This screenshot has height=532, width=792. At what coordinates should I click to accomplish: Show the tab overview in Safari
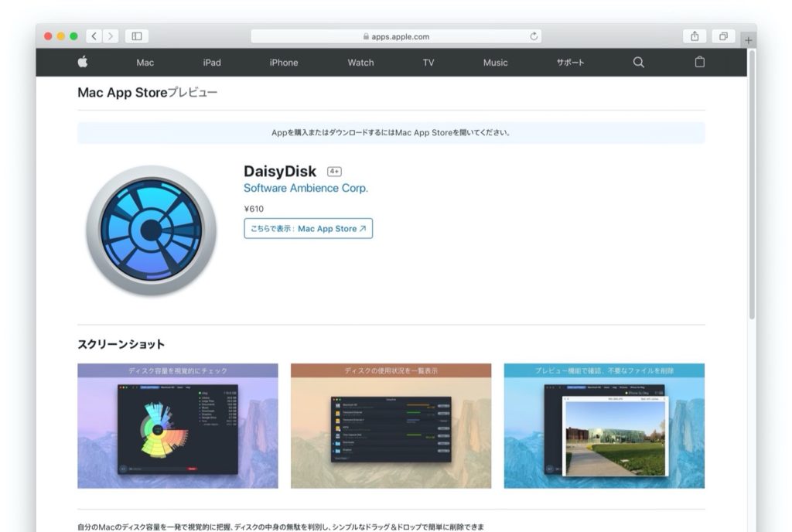pyautogui.click(x=723, y=36)
